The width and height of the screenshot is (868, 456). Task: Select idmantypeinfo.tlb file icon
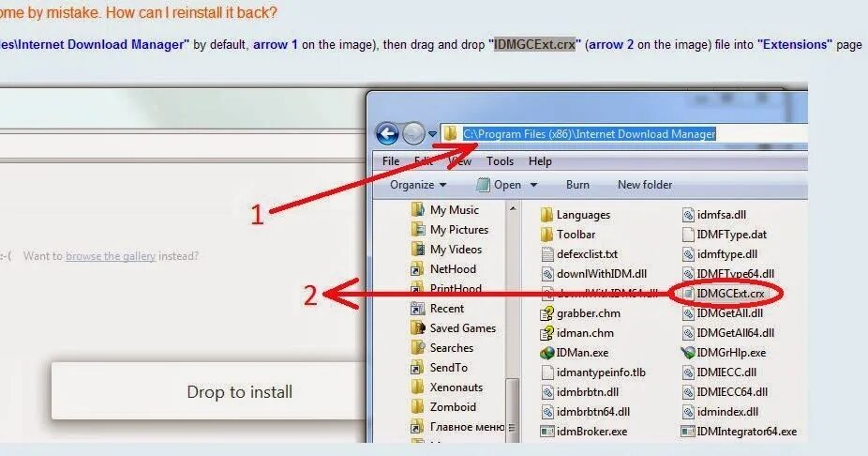tap(547, 372)
